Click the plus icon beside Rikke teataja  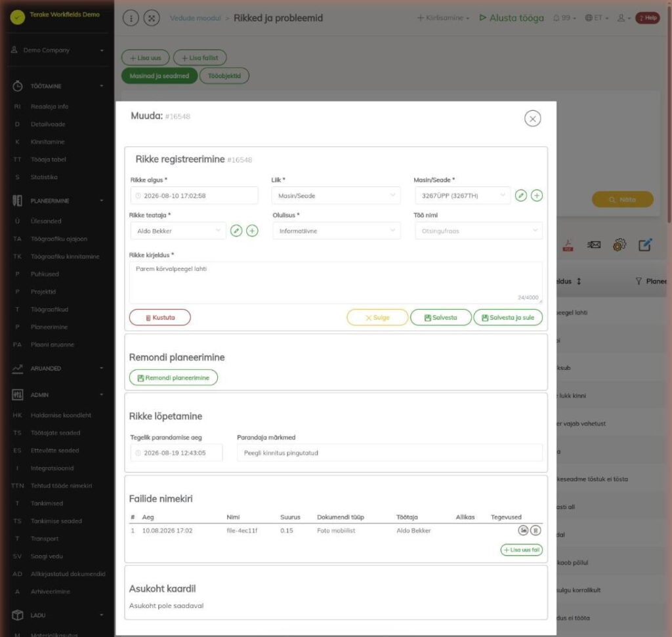click(x=252, y=231)
